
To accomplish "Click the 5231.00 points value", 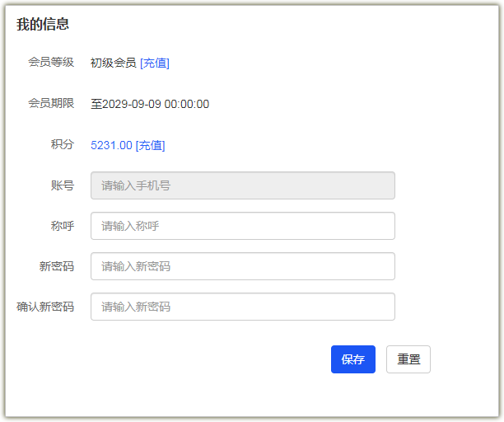I will pyautogui.click(x=111, y=145).
